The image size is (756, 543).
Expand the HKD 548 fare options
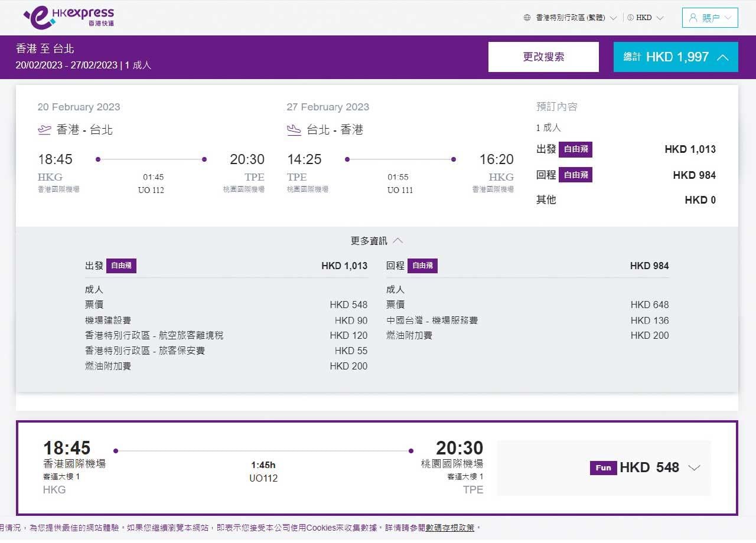pos(695,468)
